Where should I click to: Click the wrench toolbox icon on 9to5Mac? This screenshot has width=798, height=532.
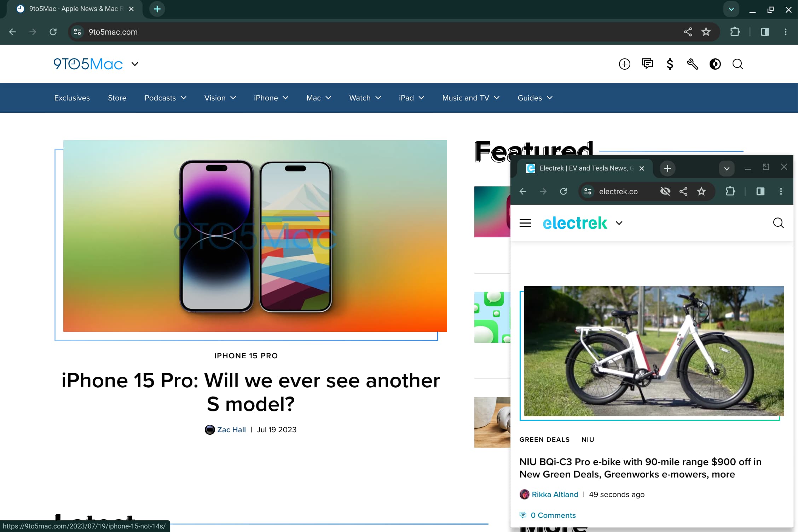coord(693,64)
